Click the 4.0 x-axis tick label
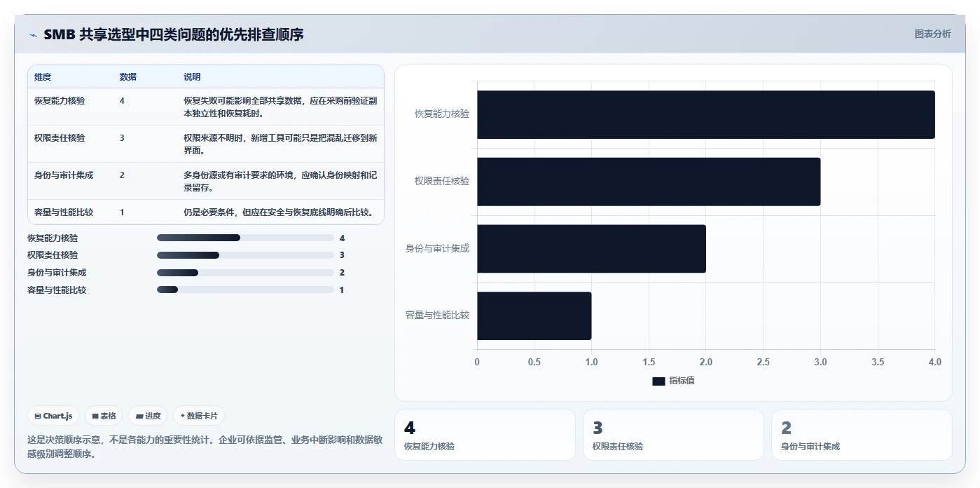The image size is (980, 488). 934,362
